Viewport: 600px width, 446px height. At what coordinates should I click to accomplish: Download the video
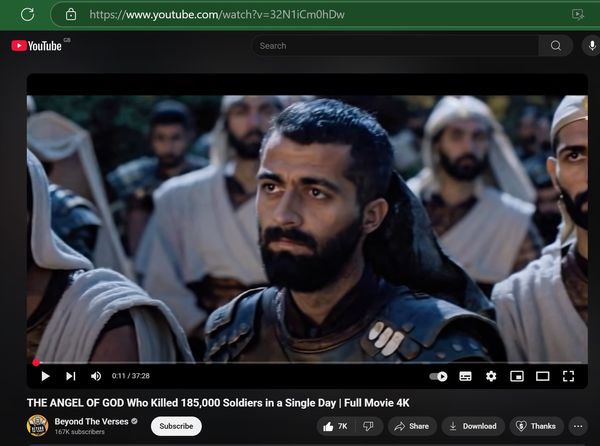473,426
